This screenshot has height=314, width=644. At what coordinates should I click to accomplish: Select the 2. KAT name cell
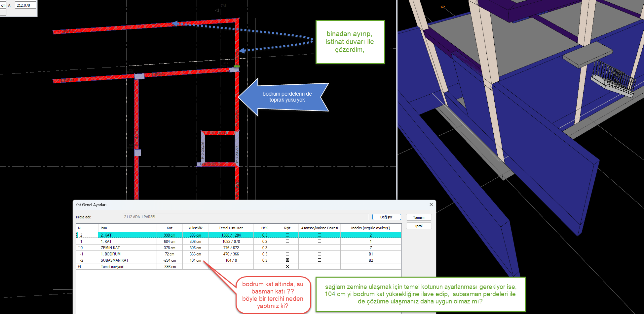(x=127, y=235)
